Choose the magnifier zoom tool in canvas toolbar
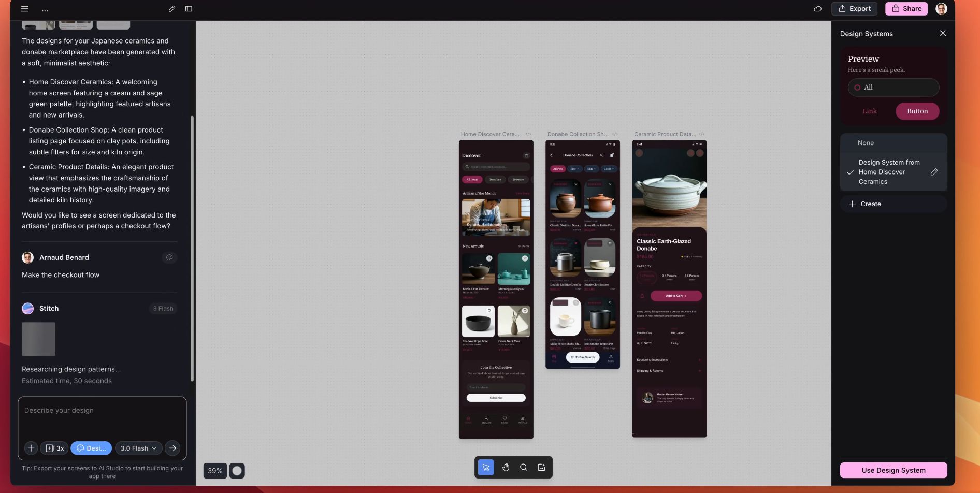 524,468
